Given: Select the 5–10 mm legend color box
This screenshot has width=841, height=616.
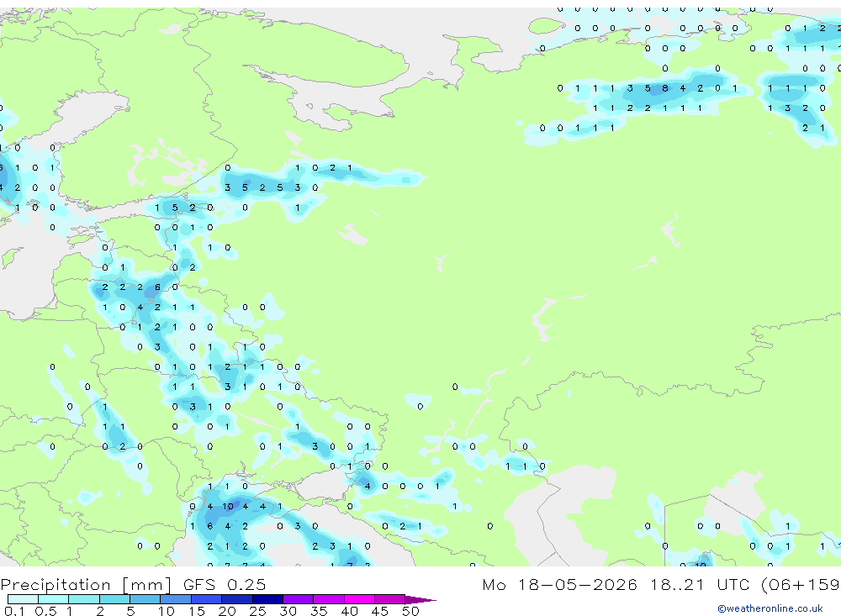Looking at the screenshot, I should click(145, 599).
